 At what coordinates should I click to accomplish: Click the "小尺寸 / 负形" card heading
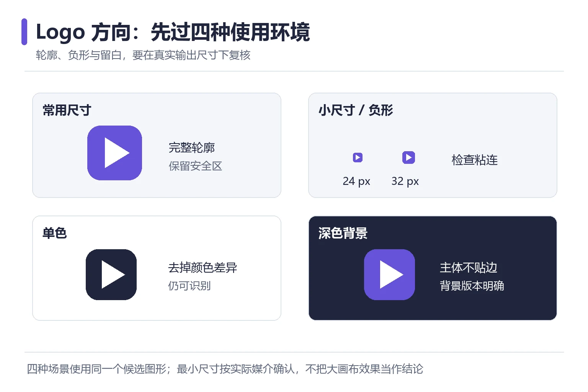(356, 110)
